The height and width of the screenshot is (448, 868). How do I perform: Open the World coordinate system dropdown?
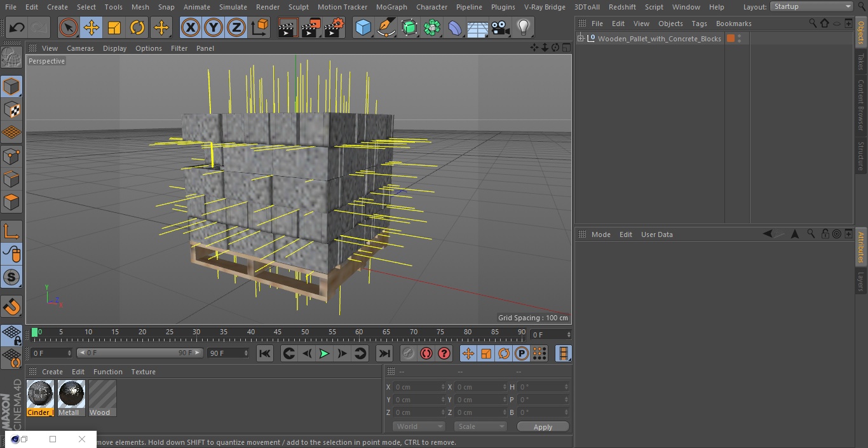click(x=418, y=426)
